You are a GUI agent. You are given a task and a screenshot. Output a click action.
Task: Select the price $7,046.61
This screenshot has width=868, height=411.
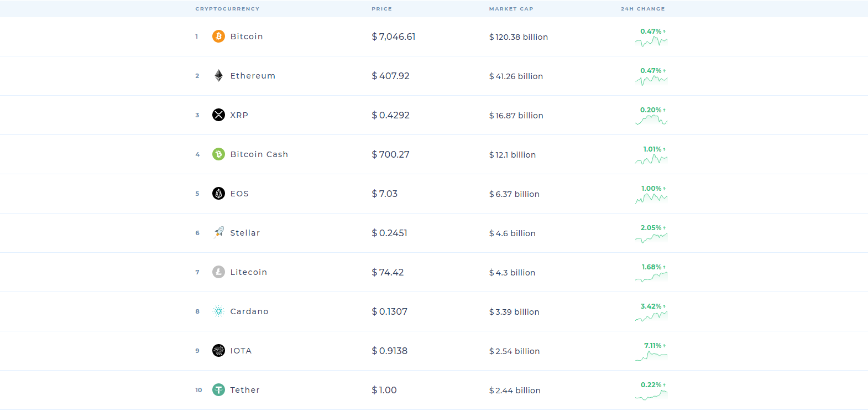394,37
